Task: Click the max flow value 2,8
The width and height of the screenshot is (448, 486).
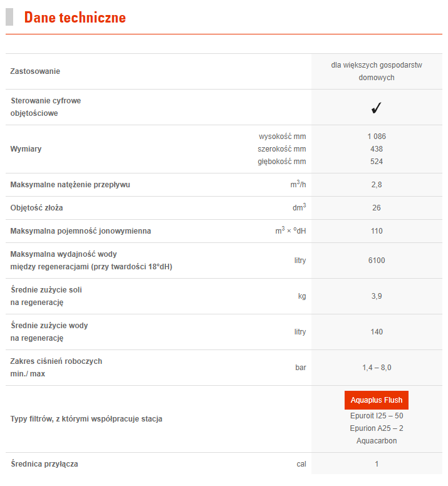Action: click(376, 185)
